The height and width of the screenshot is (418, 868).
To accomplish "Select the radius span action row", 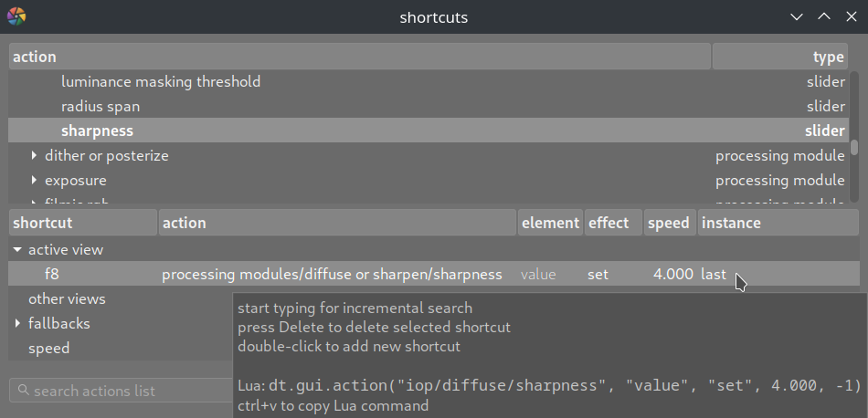I will 101,107.
